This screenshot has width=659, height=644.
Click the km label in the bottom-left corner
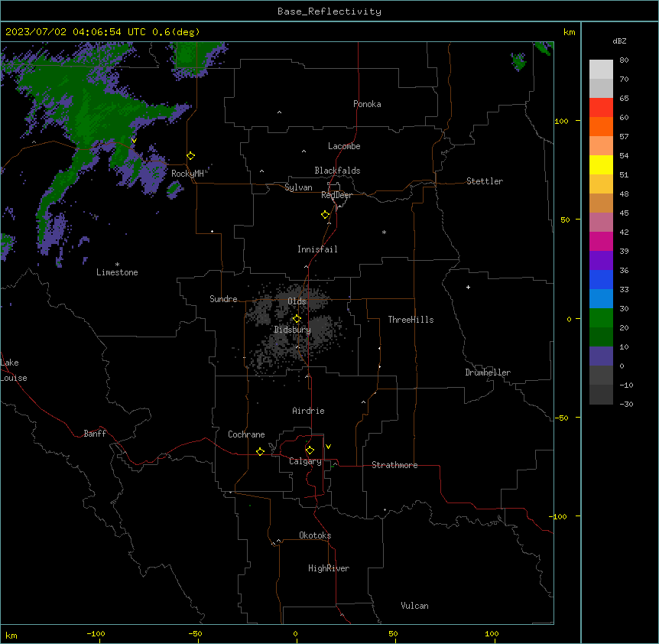[11, 635]
